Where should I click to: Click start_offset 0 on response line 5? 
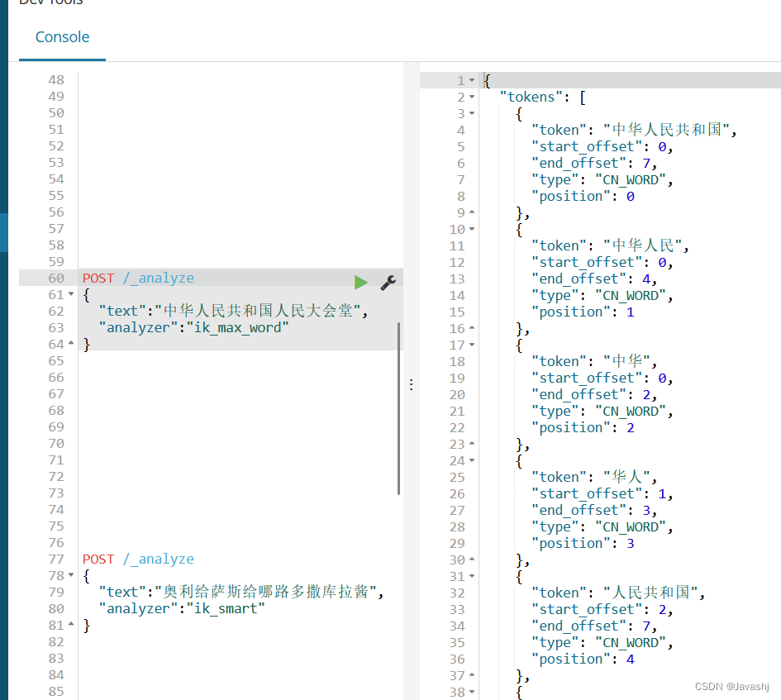point(662,146)
